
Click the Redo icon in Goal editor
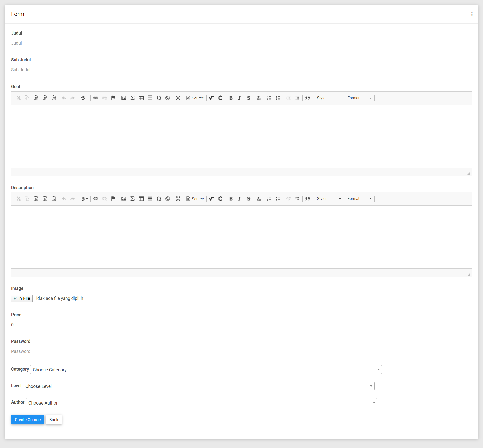pos(73,98)
